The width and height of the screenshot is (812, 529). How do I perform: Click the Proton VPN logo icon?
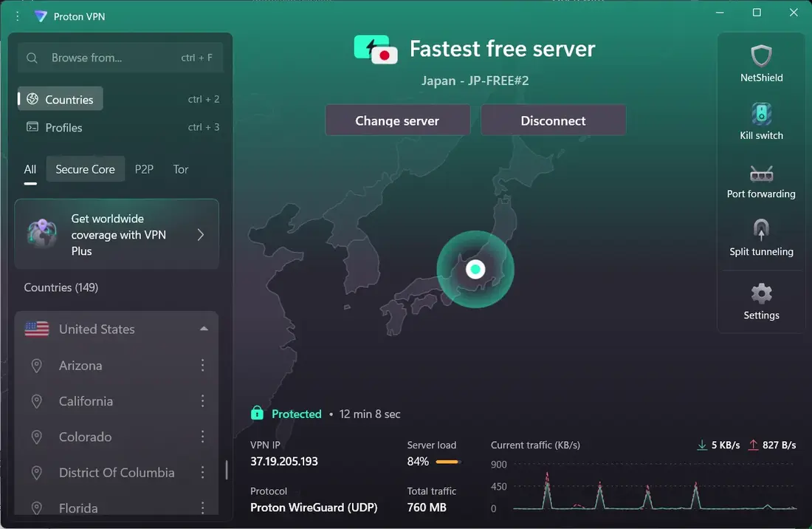[x=41, y=16]
